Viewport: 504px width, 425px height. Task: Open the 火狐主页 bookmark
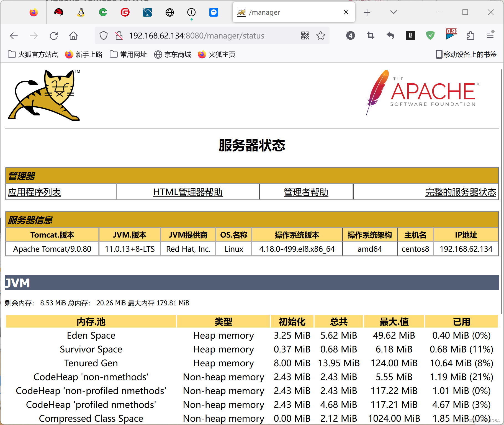tap(217, 55)
